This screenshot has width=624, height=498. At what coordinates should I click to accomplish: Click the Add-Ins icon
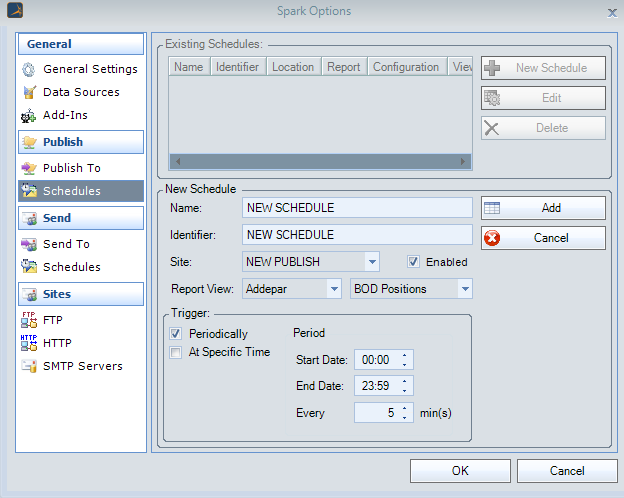(28, 116)
